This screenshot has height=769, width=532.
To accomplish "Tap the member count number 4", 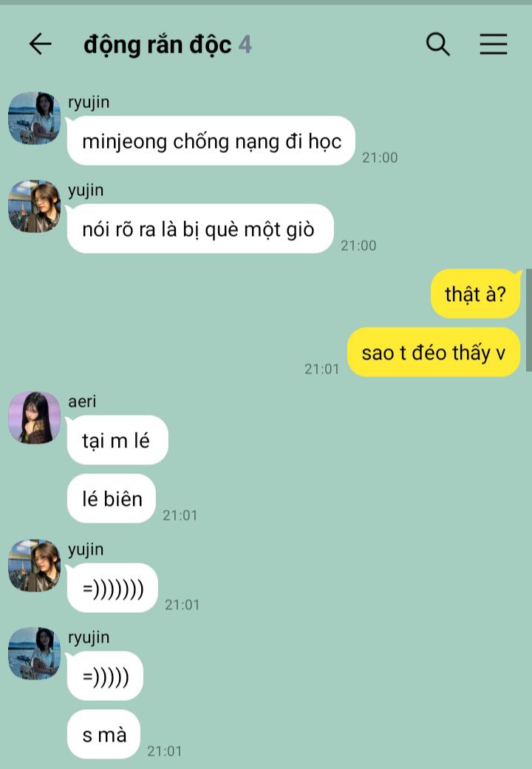I will pyautogui.click(x=245, y=44).
